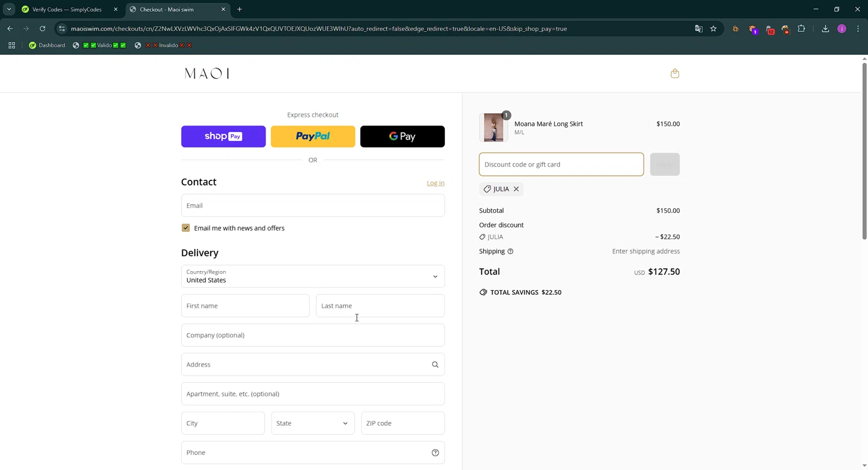Toggle Email me with news and offers
This screenshot has width=868, height=470.
pos(186,228)
